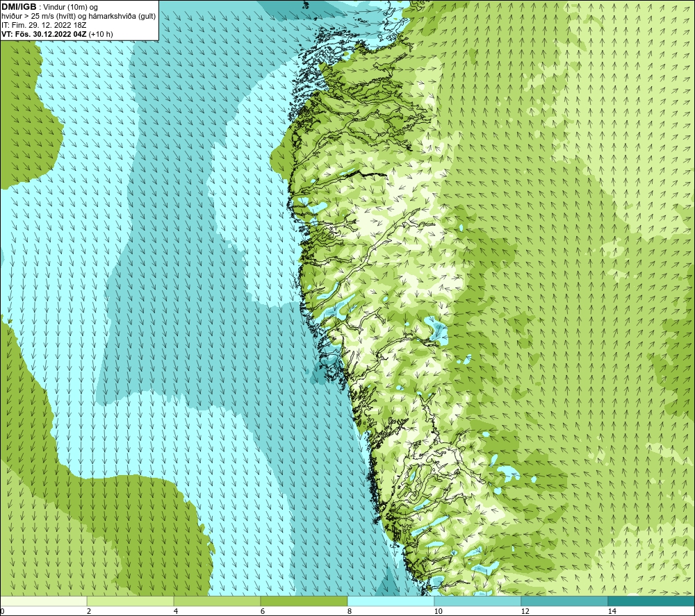The width and height of the screenshot is (695, 616).
Task: Click the "0" label on the color scale
Action: click(x=3, y=612)
